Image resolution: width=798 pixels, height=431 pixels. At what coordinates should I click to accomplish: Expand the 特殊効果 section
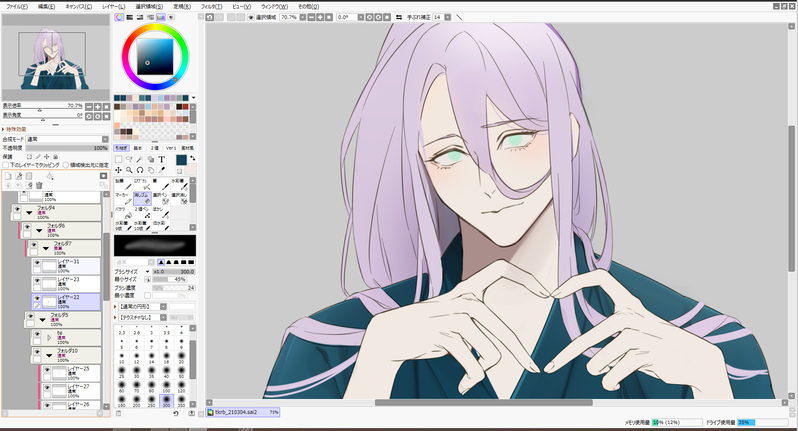pyautogui.click(x=14, y=129)
